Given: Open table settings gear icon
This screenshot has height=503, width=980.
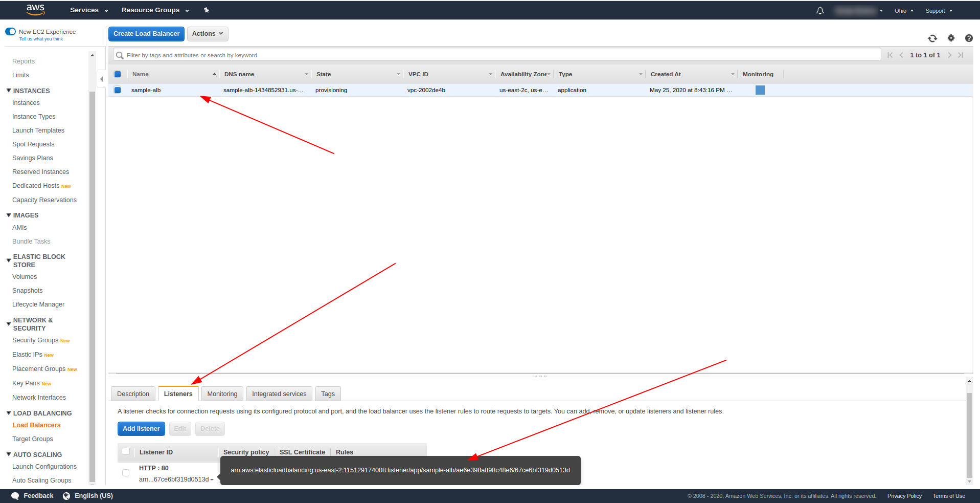Looking at the screenshot, I should 951,38.
